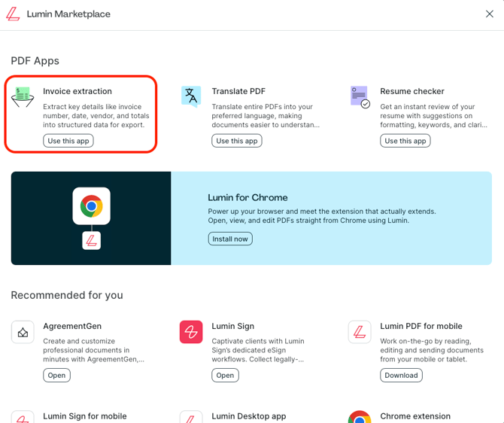Click the Translate PDF title
Image resolution: width=504 pixels, height=423 pixels.
click(238, 91)
